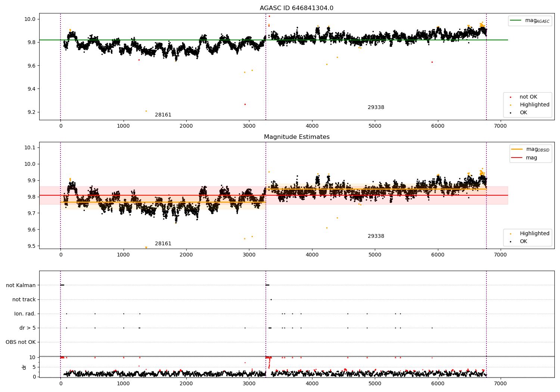Click the orange mag OBSID line sample in legend
Image resolution: width=560 pixels, height=392 pixels.
tap(517, 149)
